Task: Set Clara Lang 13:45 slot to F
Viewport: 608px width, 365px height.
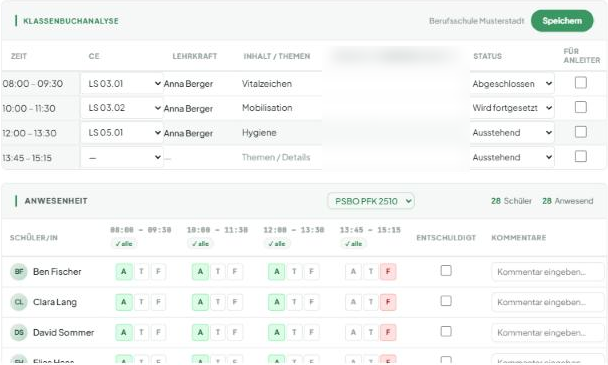Action: tap(388, 302)
